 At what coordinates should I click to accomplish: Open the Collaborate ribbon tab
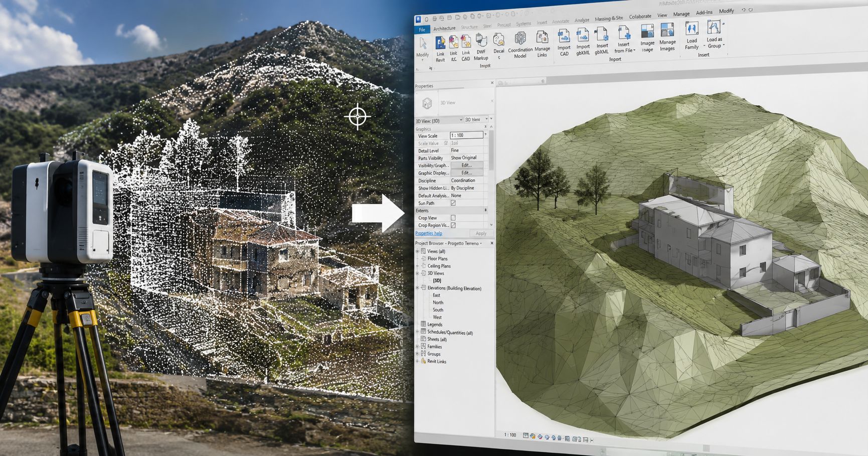click(640, 17)
